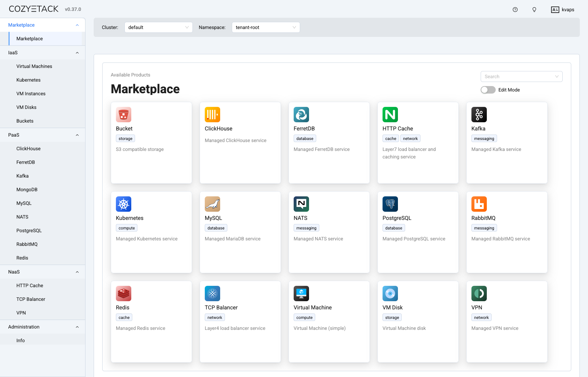Open the TCP Balancer sidebar item
The width and height of the screenshot is (588, 377).
[31, 299]
